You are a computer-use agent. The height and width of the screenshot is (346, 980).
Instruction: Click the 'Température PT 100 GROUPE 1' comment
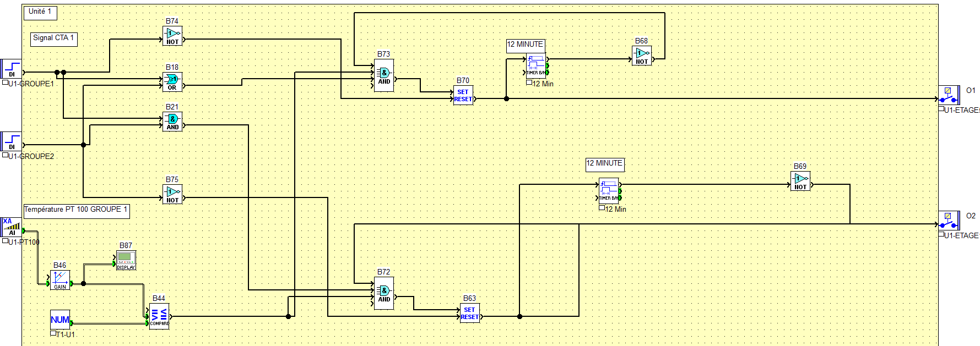76,210
